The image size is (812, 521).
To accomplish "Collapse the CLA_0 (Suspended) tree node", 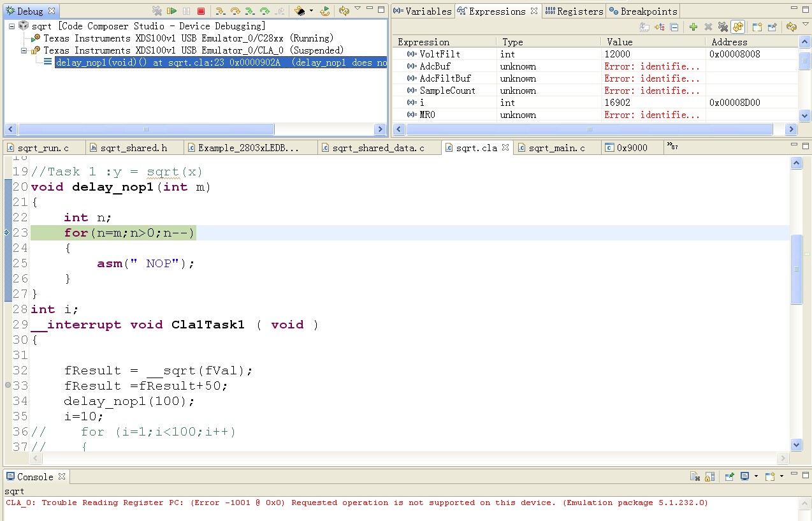I will (24, 50).
